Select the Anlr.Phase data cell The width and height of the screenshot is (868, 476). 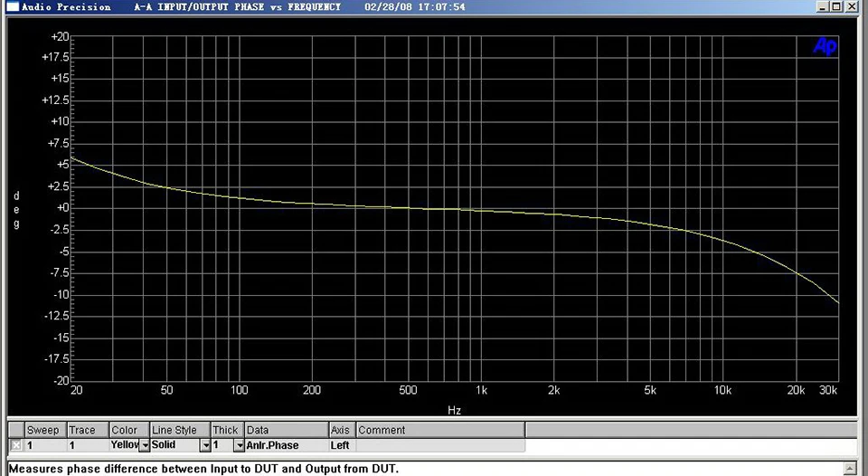[287, 445]
